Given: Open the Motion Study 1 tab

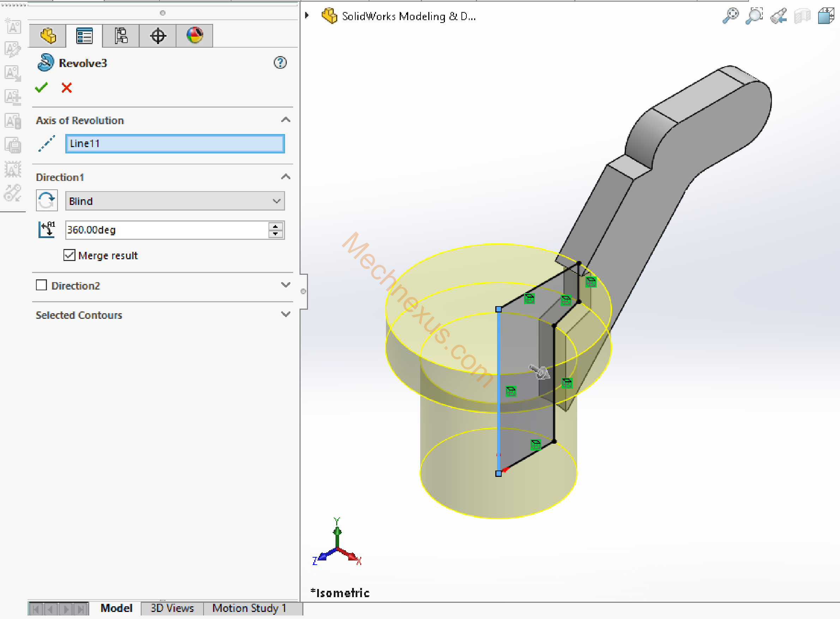Looking at the screenshot, I should [x=249, y=608].
